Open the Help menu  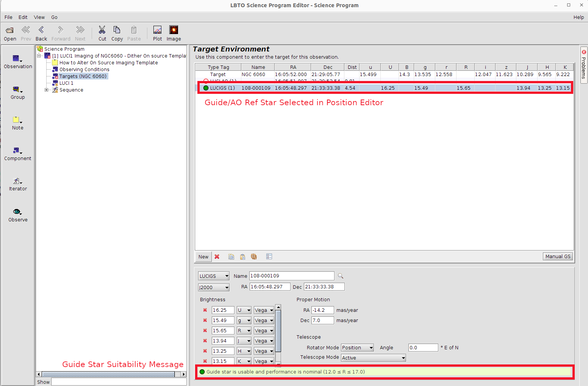click(578, 17)
